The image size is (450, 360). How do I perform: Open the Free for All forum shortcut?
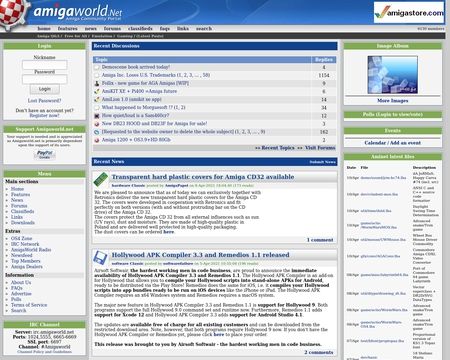point(76,36)
